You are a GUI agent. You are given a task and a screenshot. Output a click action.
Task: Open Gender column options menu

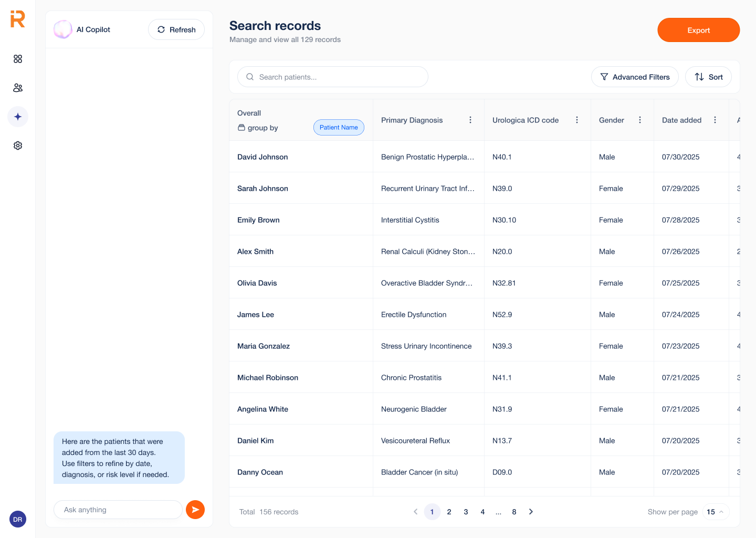coord(640,120)
